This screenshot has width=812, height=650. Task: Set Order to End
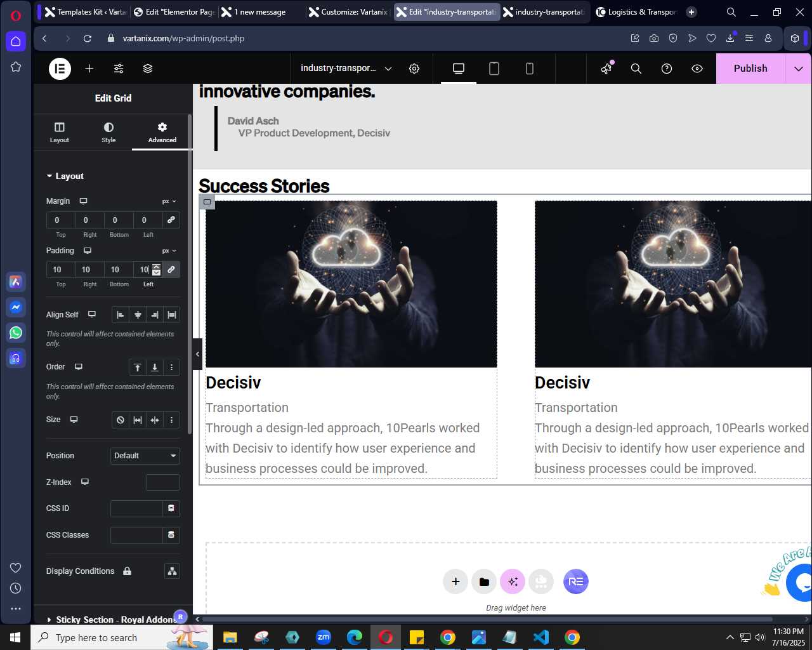pos(154,368)
